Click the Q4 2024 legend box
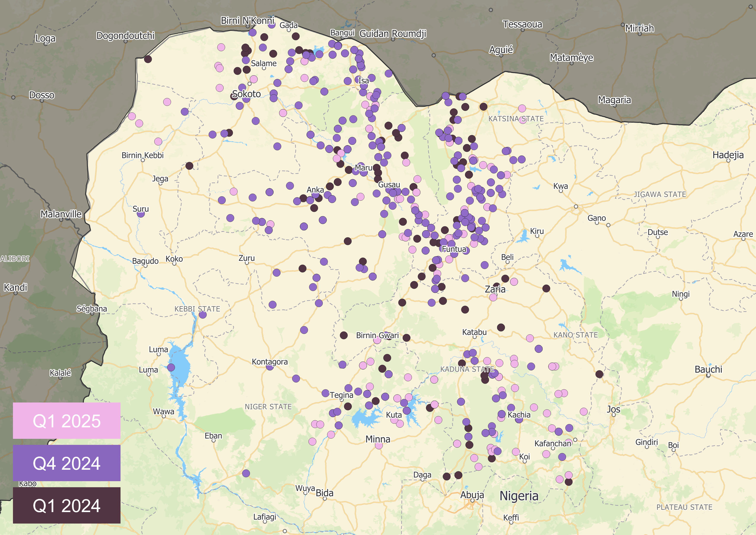 67,463
